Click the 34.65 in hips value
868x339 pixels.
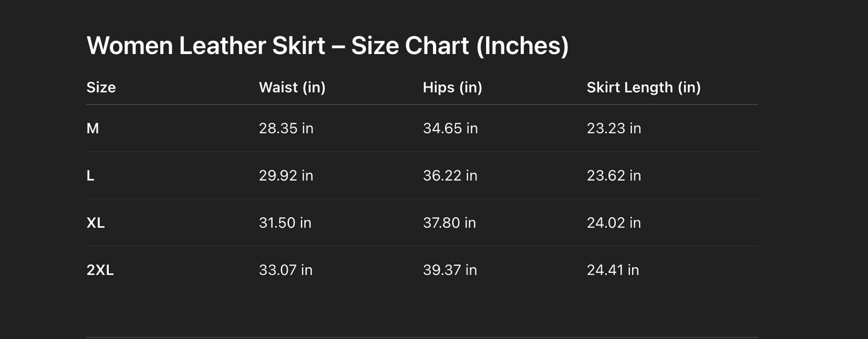point(450,128)
